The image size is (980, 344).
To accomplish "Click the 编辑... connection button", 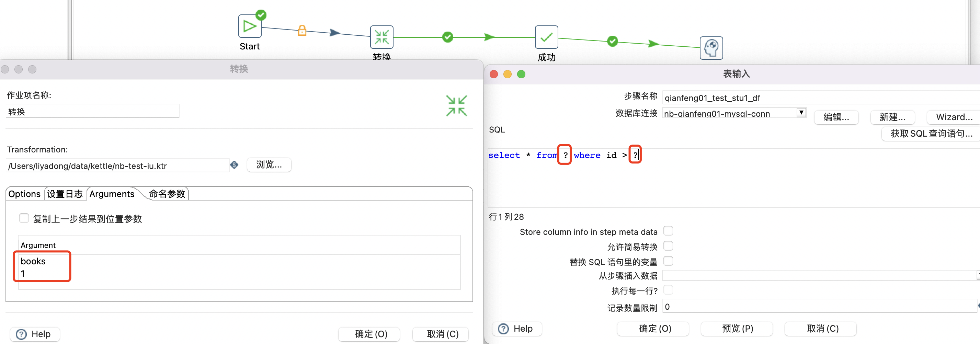I will pos(836,117).
